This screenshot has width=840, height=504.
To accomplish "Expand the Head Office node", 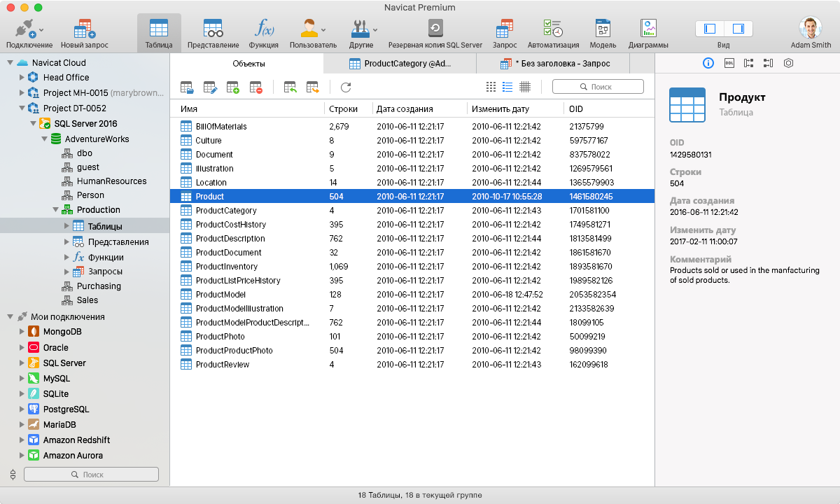I will click(22, 77).
